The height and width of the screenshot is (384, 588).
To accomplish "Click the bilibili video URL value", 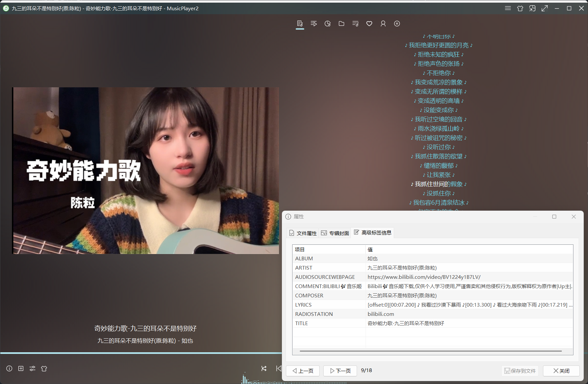I will click(x=424, y=277).
